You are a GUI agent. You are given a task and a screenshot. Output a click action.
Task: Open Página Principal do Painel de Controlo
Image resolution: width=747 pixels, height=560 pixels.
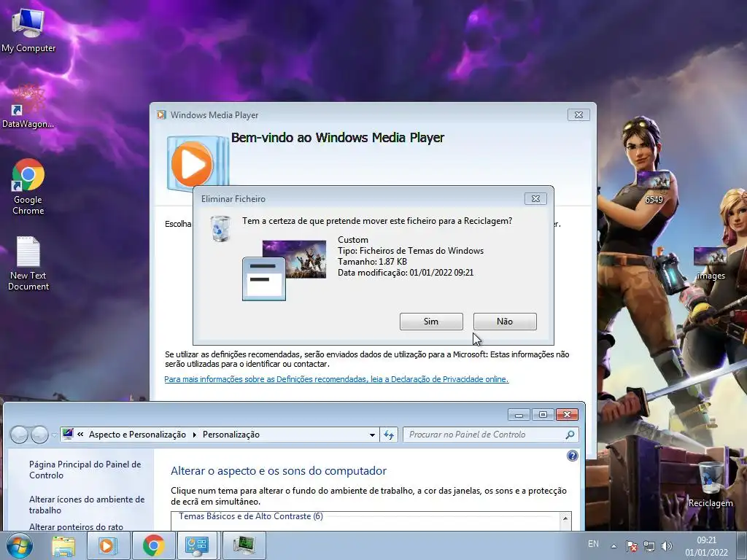click(85, 470)
